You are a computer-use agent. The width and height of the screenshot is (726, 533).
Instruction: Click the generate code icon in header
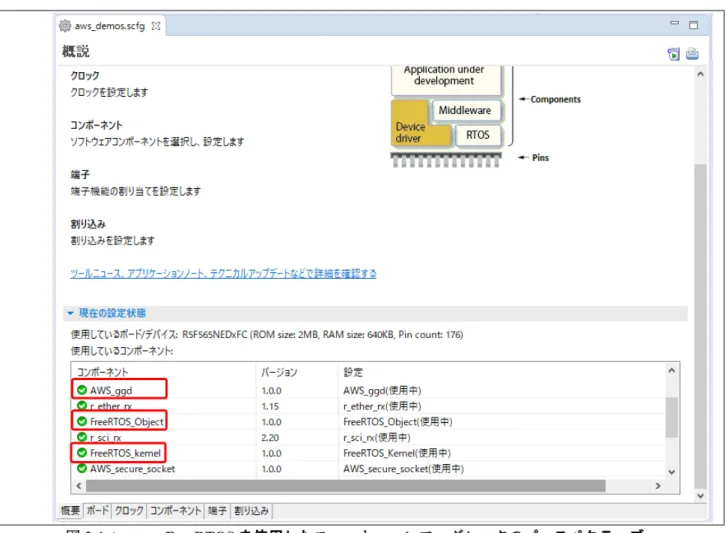point(674,54)
